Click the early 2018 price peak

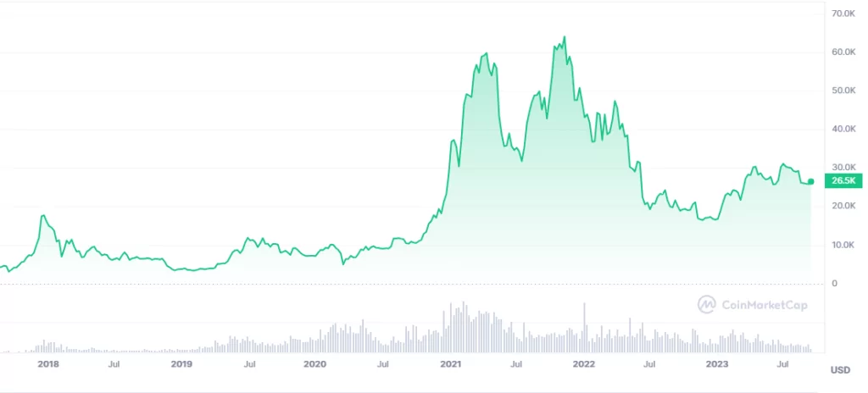click(43, 215)
